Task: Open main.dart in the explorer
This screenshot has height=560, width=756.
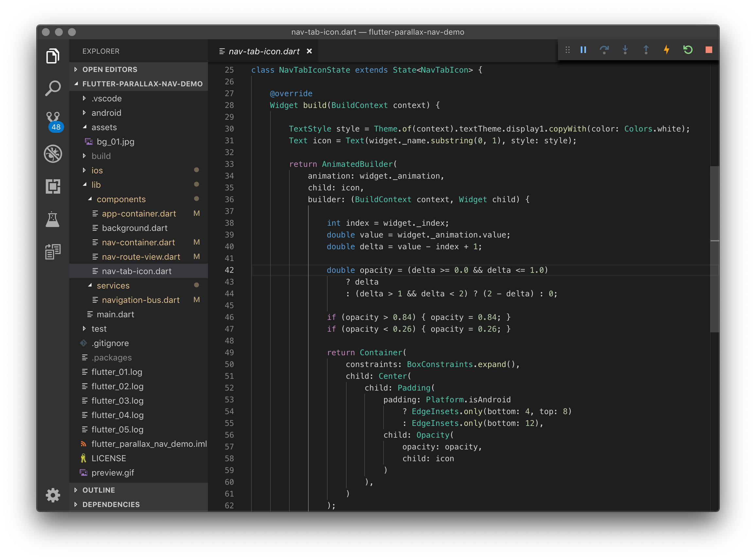Action: (115, 314)
